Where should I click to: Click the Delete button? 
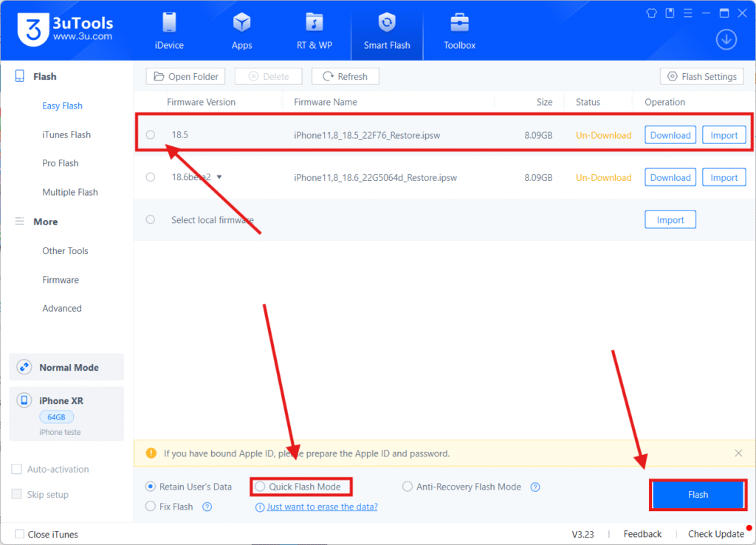(269, 76)
